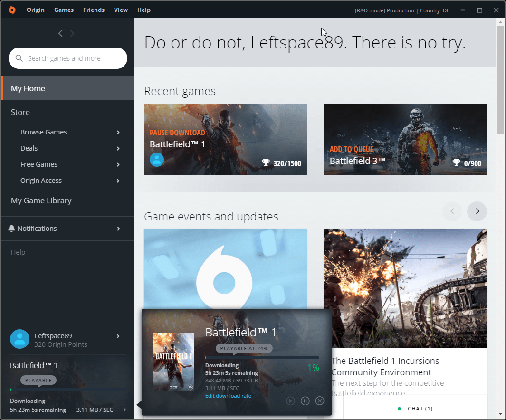
Task: Click the user avatar on Battlefield 1 tile
Action: click(x=157, y=159)
